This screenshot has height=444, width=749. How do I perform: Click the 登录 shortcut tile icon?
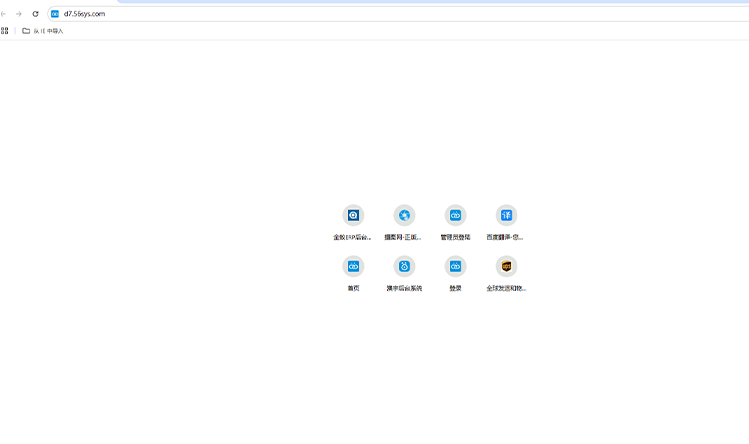click(455, 266)
